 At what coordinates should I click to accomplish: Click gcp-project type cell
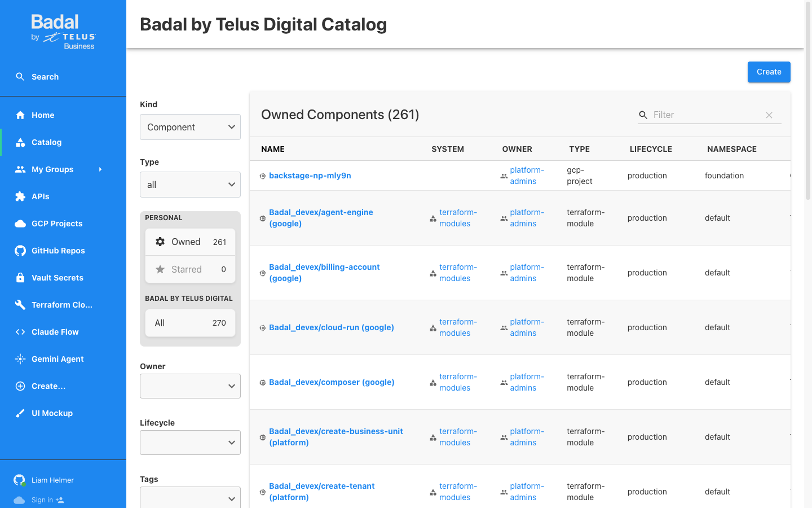coord(580,176)
